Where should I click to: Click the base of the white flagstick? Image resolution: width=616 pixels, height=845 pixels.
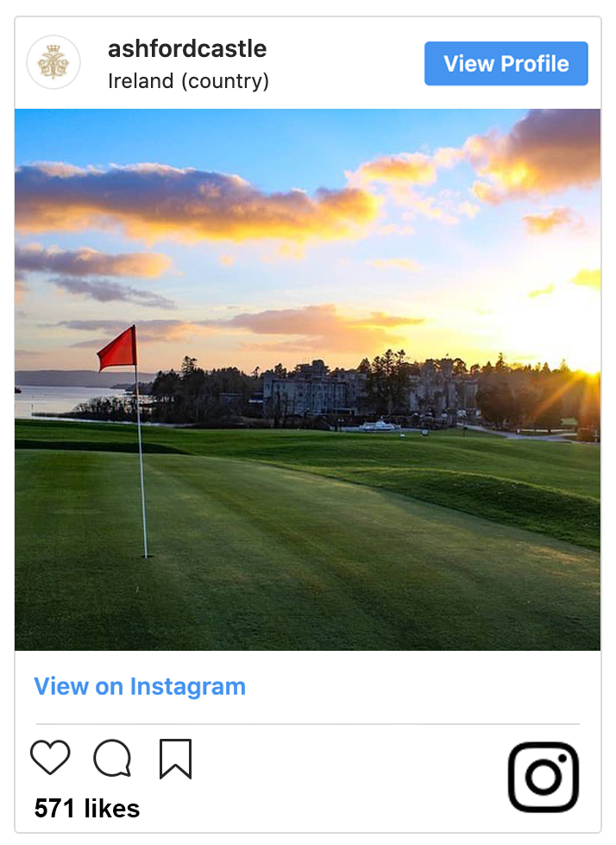tap(146, 554)
